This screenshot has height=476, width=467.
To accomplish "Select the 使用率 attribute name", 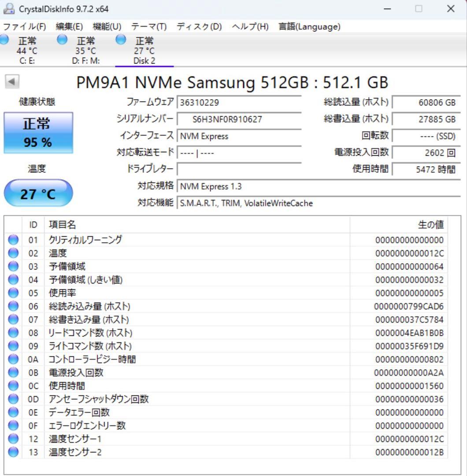I will [62, 293].
